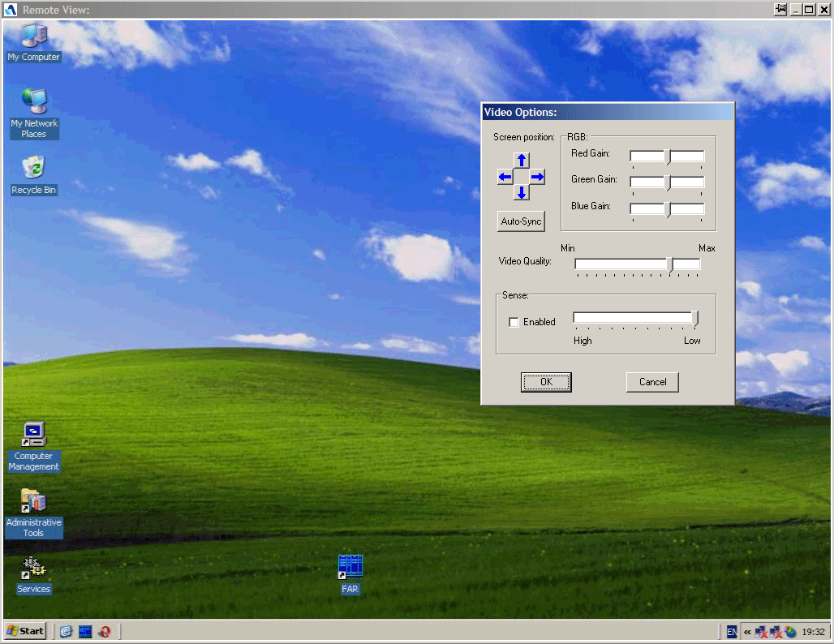Screen dimensions: 834x644
Task: Click the second network tray icon with red X
Action: pos(776,632)
